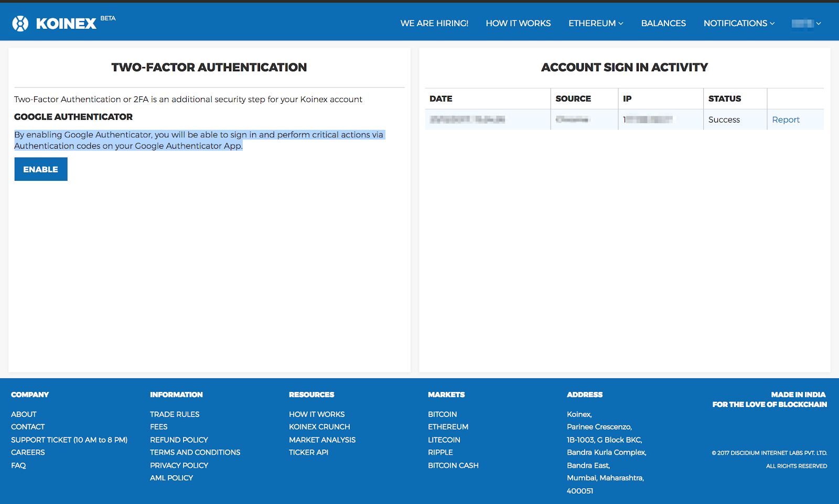Click the GOOGLE AUTHENTICATOR heading
This screenshot has height=504, width=839.
(x=73, y=117)
